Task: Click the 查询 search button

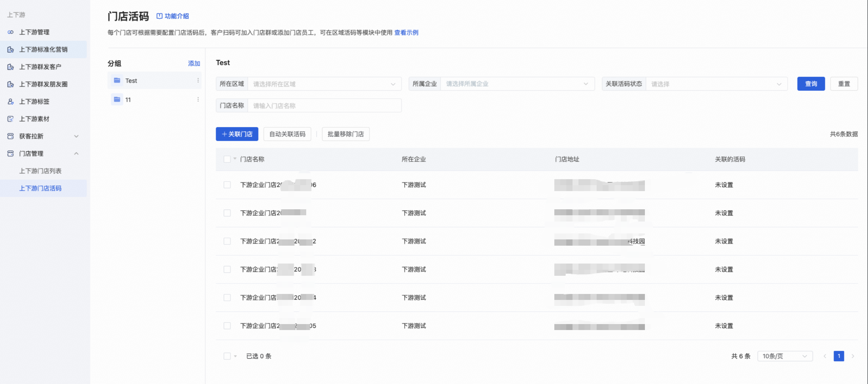Action: tap(811, 84)
